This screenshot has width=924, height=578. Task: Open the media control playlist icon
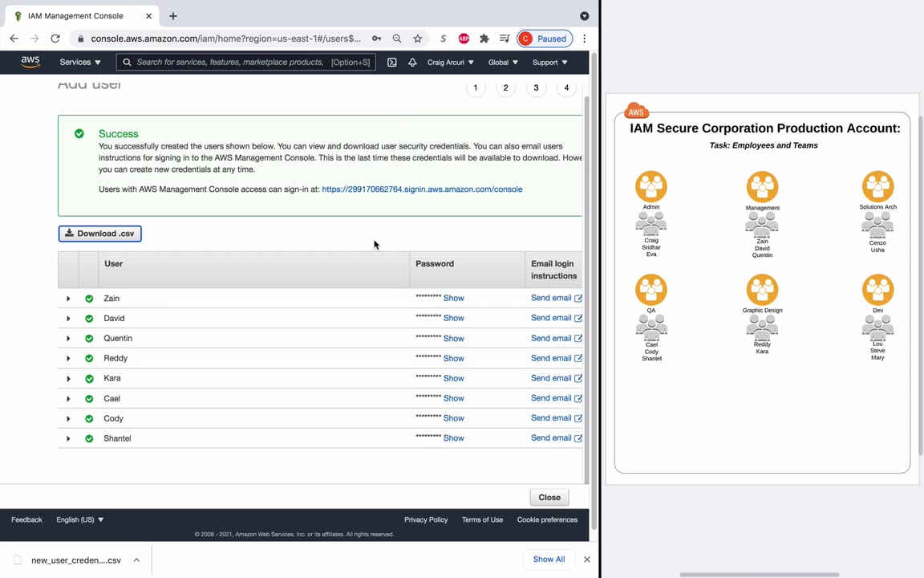505,39
